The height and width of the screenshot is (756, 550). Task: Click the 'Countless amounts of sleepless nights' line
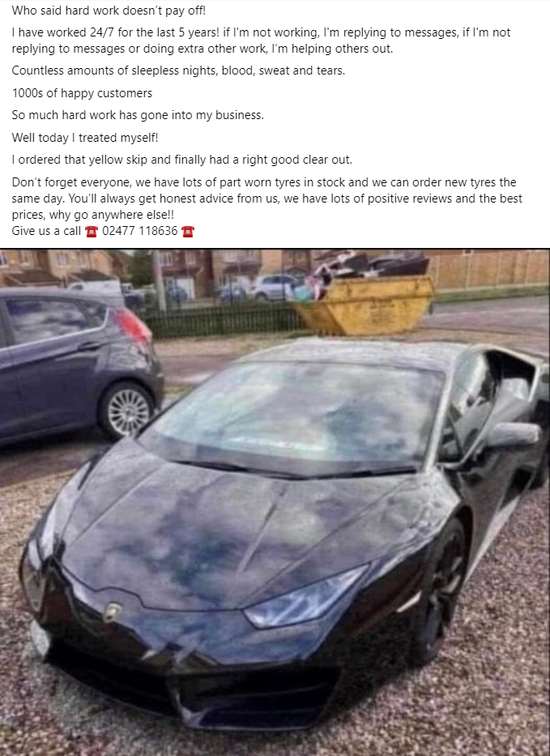[178, 70]
